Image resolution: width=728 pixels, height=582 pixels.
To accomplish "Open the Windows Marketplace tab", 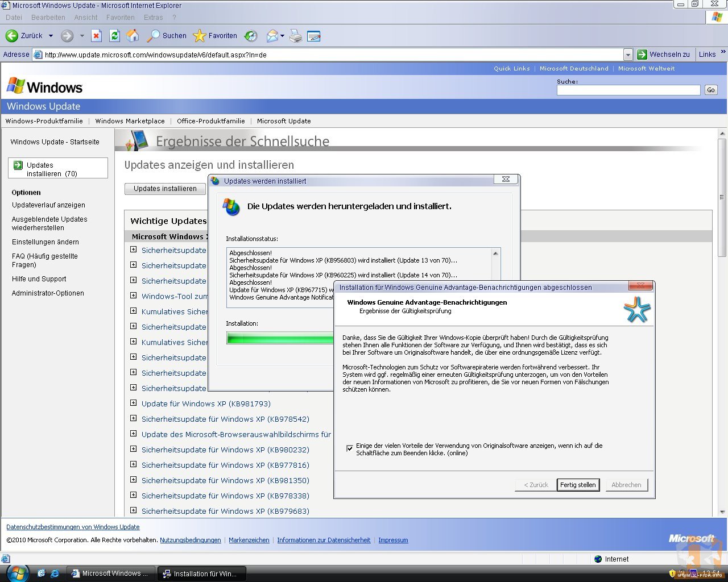I will click(130, 121).
